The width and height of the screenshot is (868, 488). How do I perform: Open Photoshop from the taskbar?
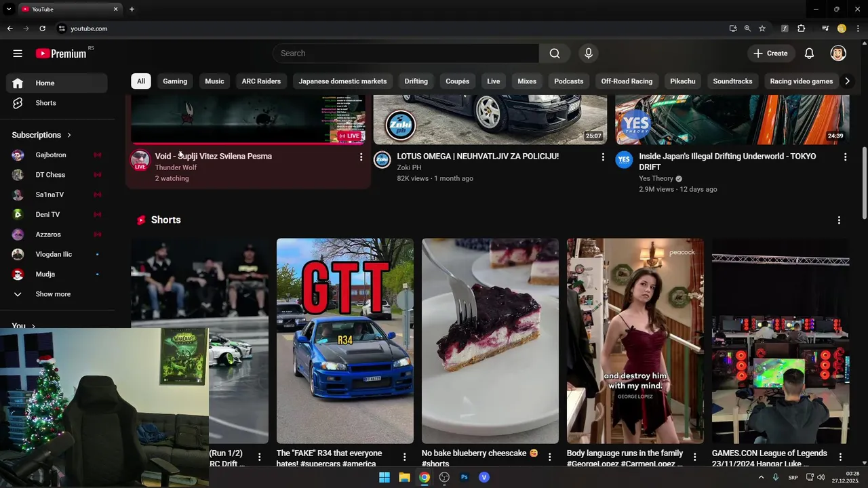click(465, 477)
